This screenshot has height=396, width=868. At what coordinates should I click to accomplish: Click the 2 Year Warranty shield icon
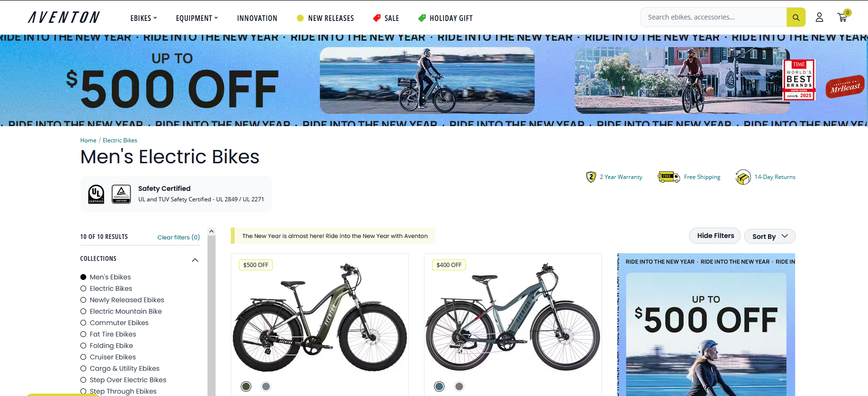coord(591,177)
